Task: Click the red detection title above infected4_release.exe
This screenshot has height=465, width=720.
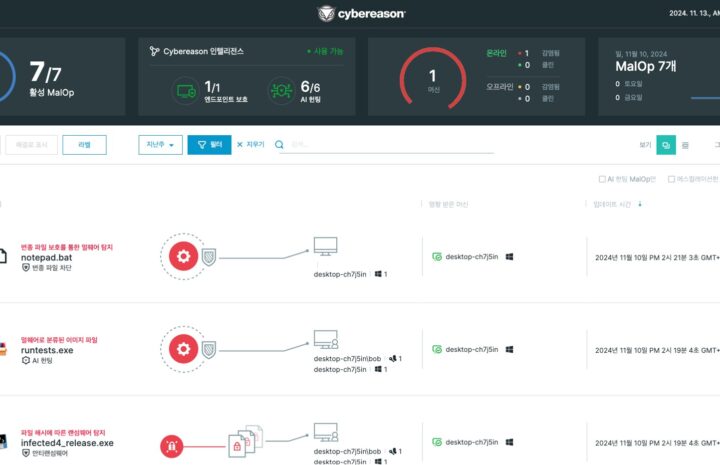Action: click(x=63, y=432)
